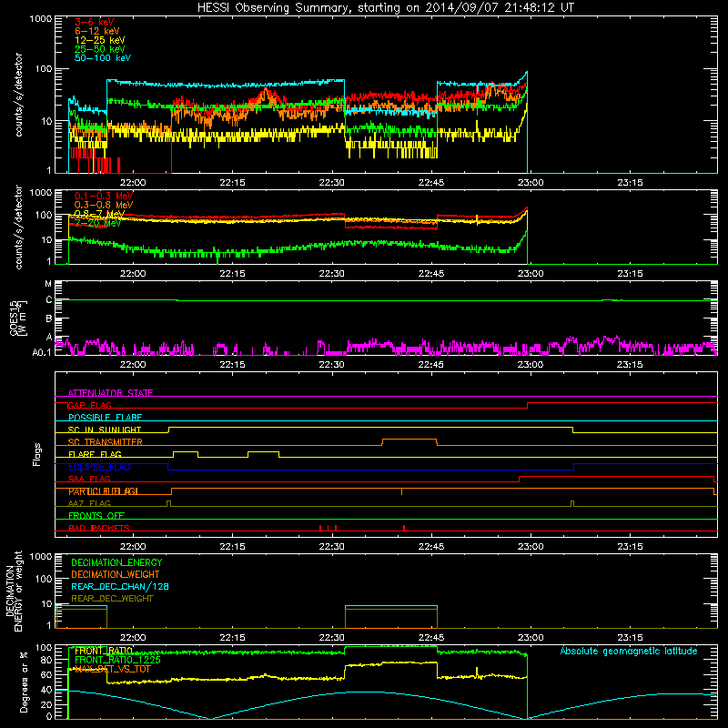
Task: Click the 'SC_IN_SUNLIGHT' flag label
Action: 105,430
